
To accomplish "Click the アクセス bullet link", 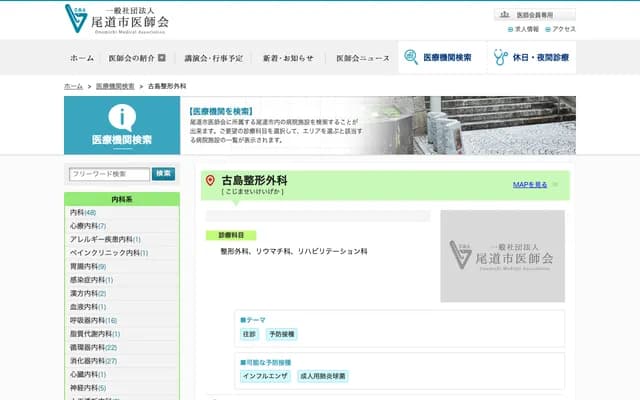I will click(x=560, y=29).
